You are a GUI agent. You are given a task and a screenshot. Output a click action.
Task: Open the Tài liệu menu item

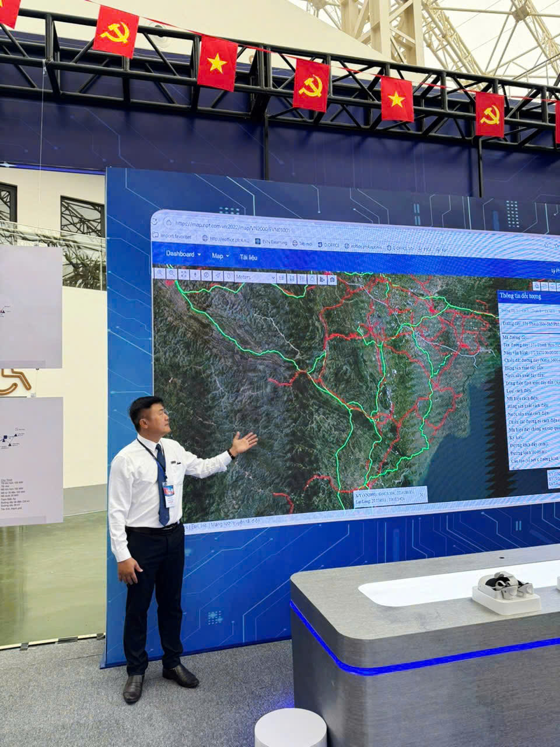[x=248, y=257]
